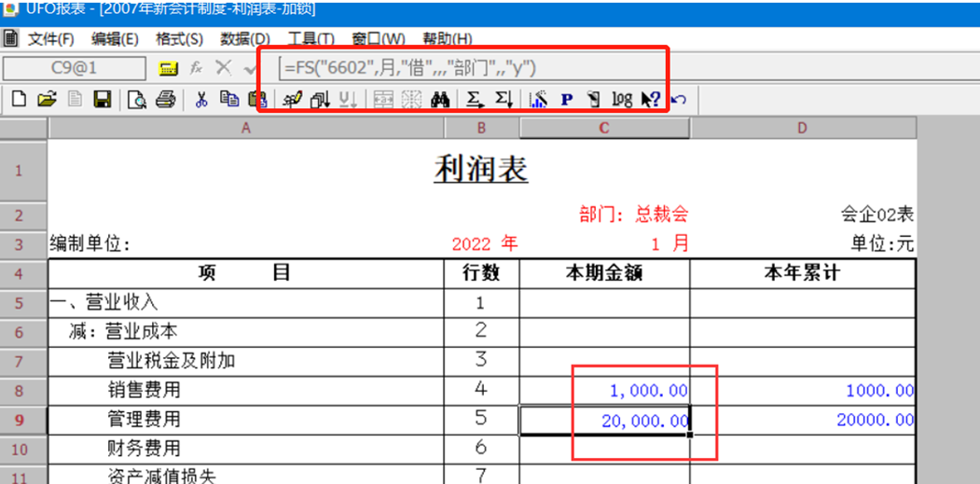
Task: Click inside the FS formula input bar
Action: 473,68
